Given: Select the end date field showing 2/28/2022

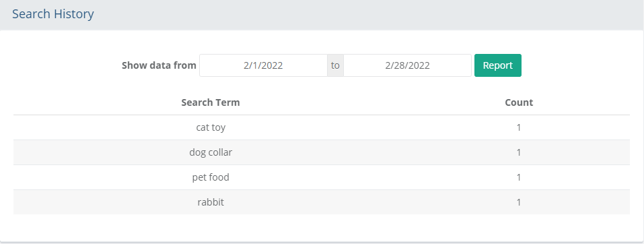Looking at the screenshot, I should pos(407,65).
